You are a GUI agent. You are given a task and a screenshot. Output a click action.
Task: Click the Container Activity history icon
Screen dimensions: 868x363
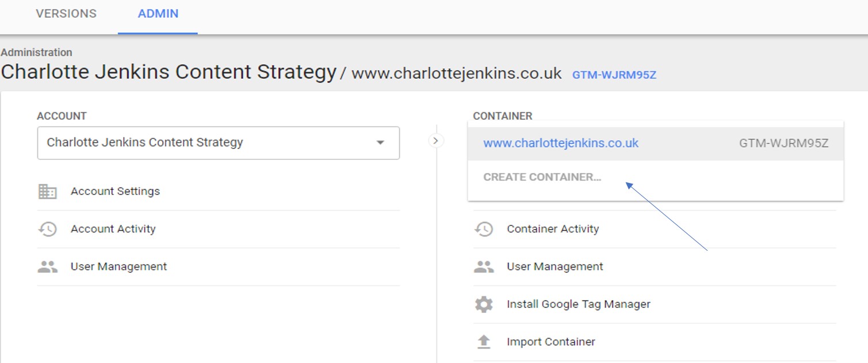[483, 229]
